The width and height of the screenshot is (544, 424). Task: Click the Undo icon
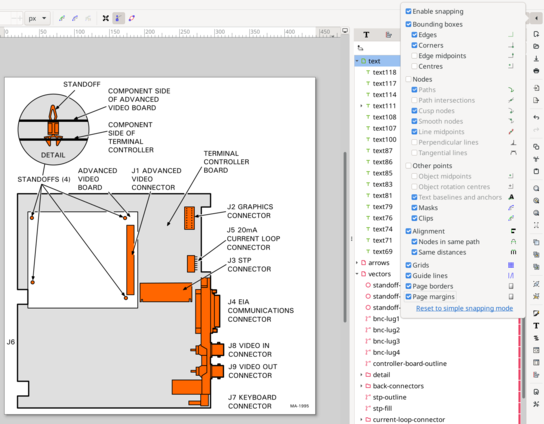pyautogui.click(x=536, y=117)
